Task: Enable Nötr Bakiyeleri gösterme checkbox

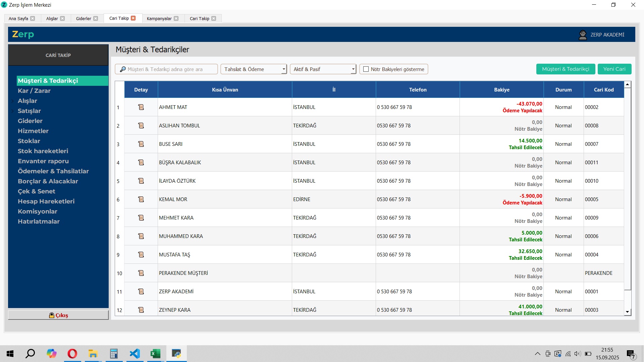Action: tap(366, 69)
